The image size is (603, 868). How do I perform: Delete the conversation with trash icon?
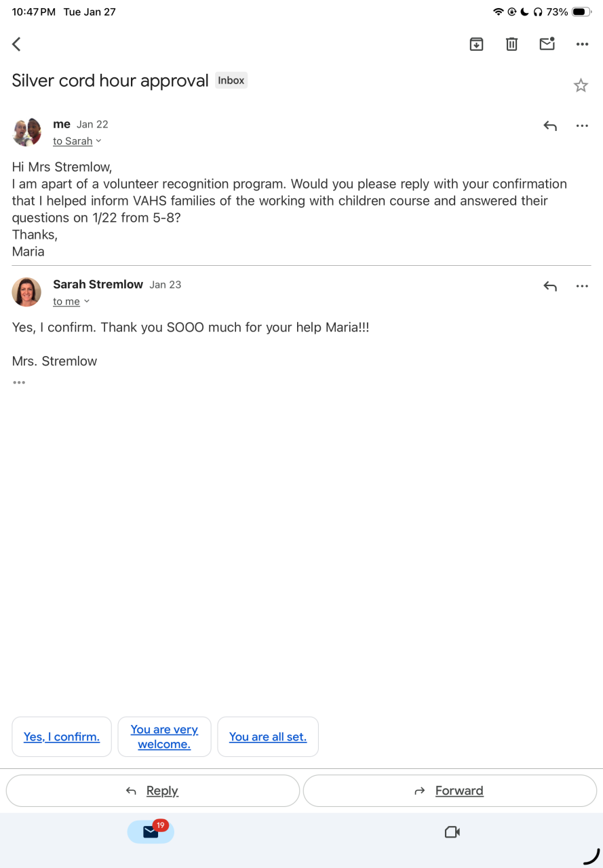pyautogui.click(x=511, y=44)
